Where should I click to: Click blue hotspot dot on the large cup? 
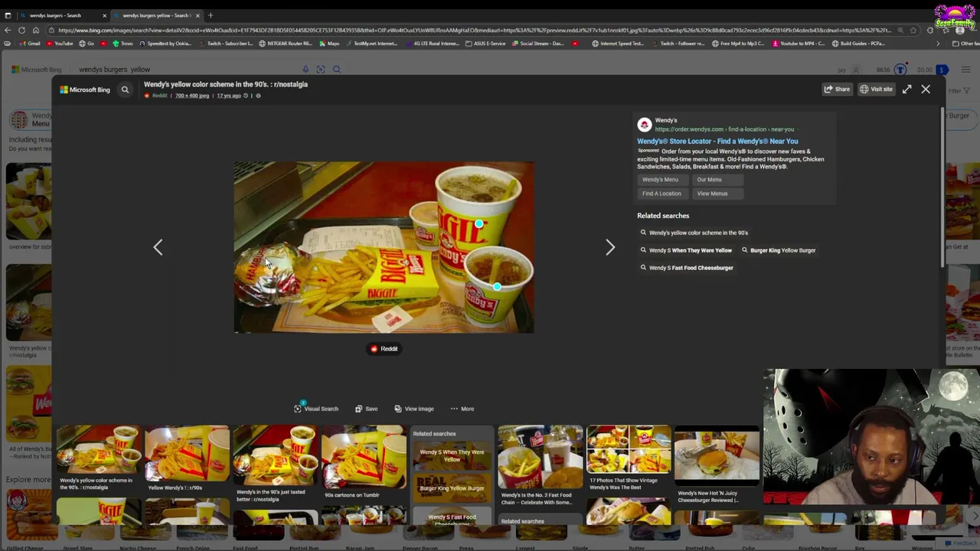[479, 224]
